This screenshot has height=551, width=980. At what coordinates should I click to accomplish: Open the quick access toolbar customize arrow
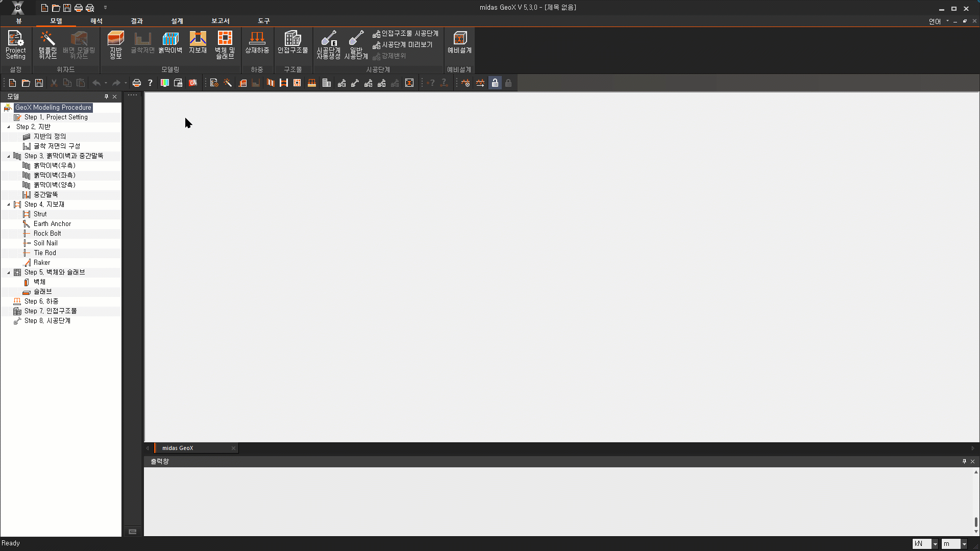tap(105, 8)
